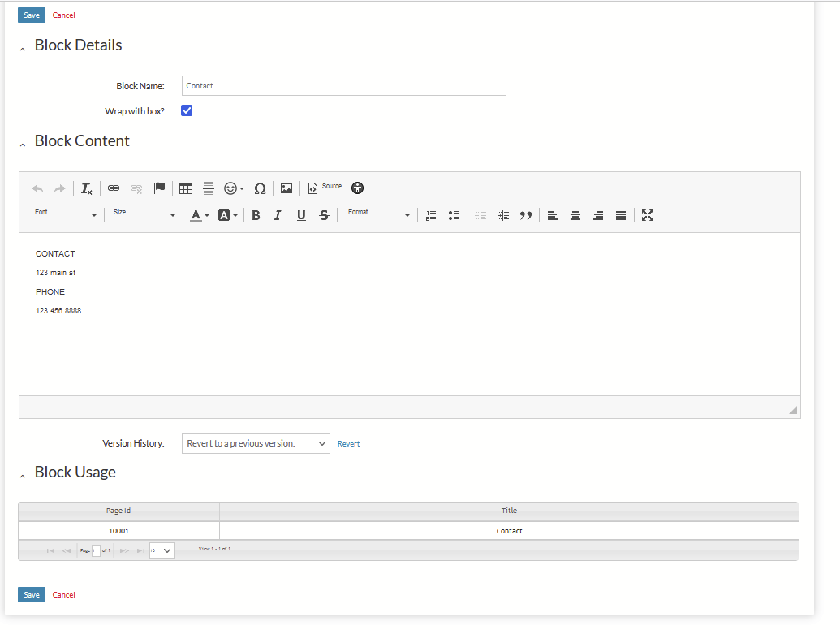Image resolution: width=840 pixels, height=630 pixels.
Task: Toggle Italic text formatting
Action: tap(278, 215)
